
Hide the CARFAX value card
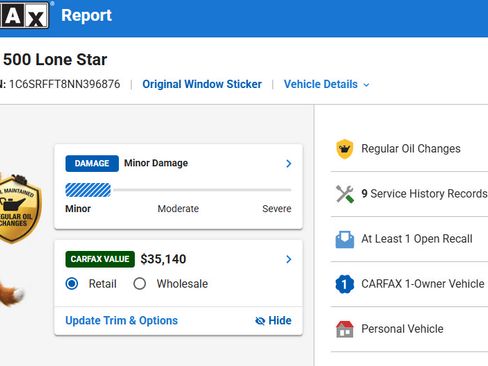pyautogui.click(x=273, y=320)
